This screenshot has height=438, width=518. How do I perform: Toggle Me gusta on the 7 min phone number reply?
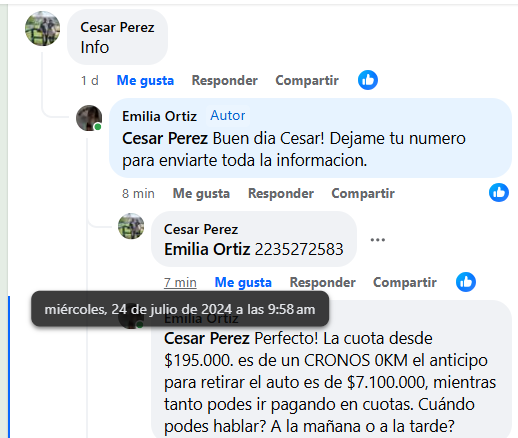[x=243, y=282]
